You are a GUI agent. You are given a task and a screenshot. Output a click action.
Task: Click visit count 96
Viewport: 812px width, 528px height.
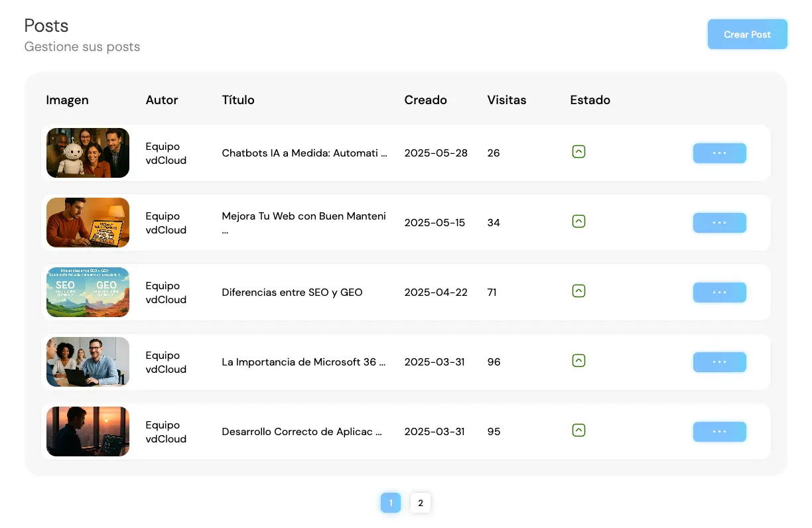pos(494,362)
